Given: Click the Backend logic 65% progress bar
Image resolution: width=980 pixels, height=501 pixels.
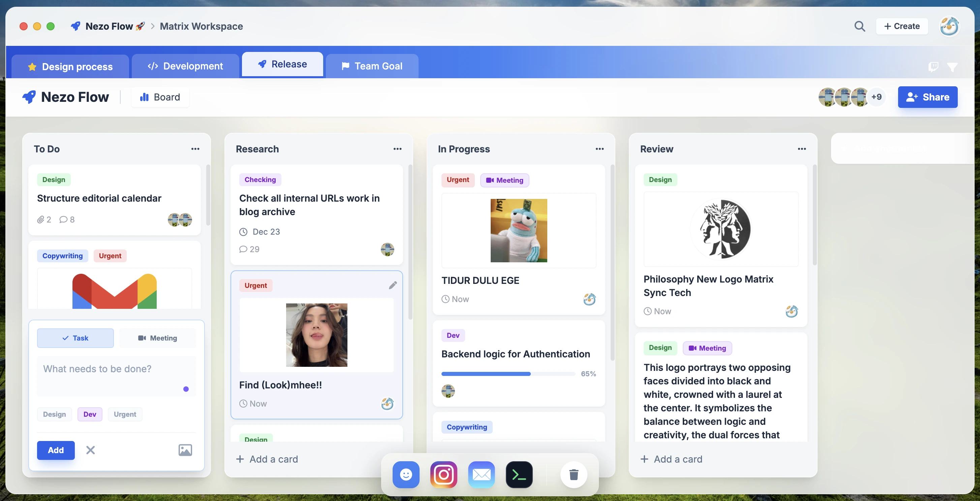Looking at the screenshot, I should [x=508, y=374].
